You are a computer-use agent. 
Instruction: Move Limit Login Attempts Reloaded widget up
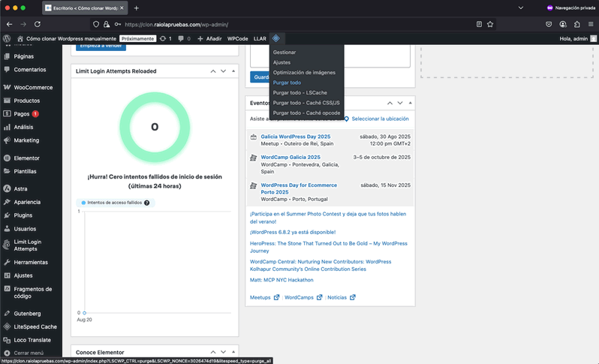coord(213,71)
